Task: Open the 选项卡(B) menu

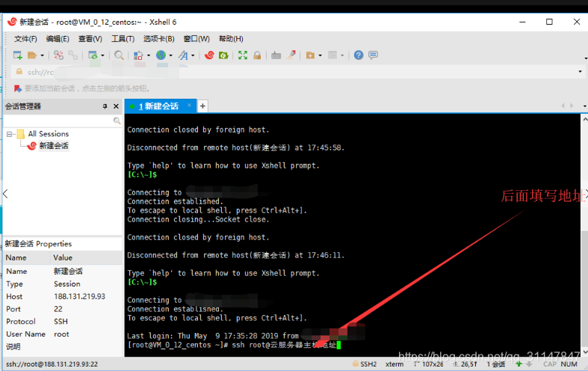Action: coord(158,39)
